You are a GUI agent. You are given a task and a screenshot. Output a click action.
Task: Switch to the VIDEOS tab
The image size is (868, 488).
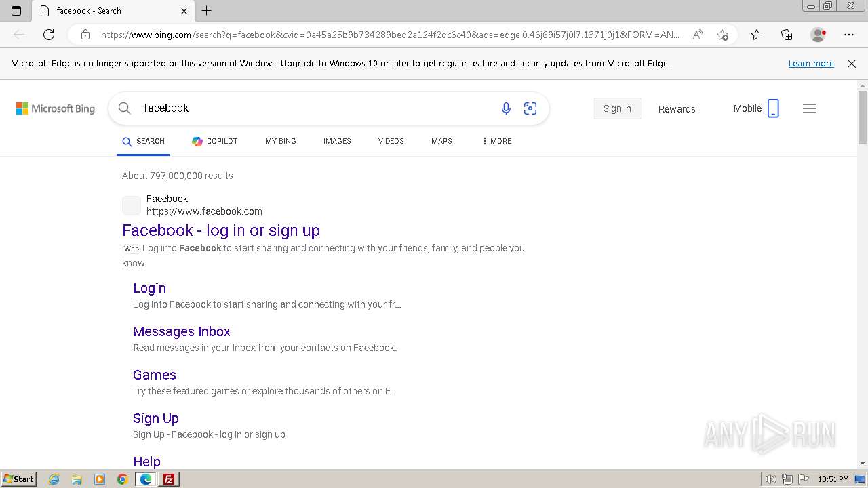(391, 142)
